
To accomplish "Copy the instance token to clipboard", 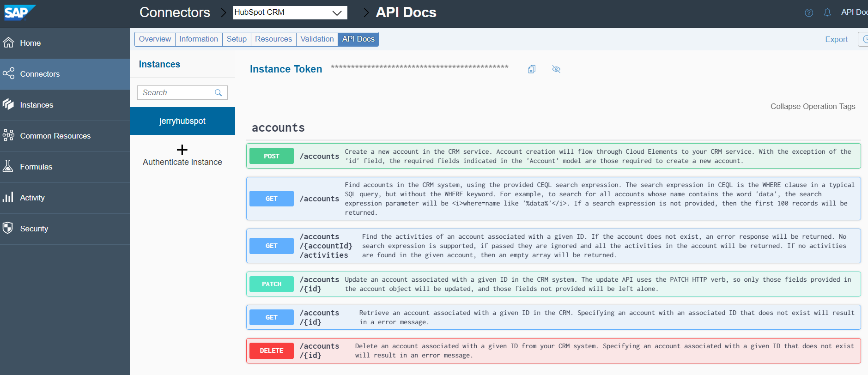I will point(532,69).
